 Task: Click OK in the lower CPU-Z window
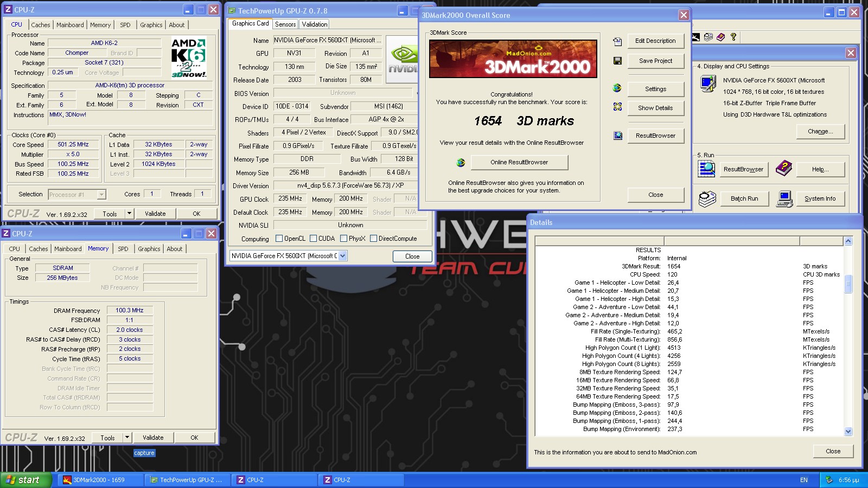point(194,438)
